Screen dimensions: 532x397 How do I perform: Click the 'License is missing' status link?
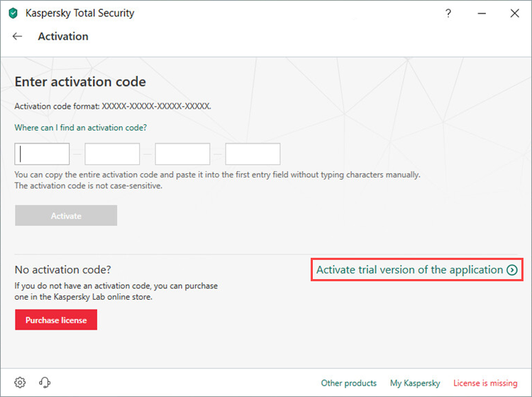pos(485,384)
